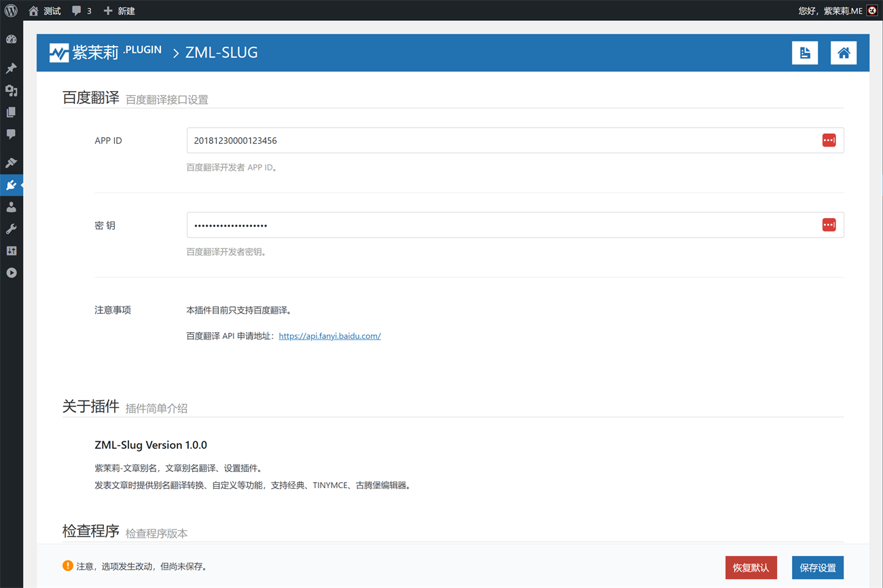883x588 pixels.
Task: Click the 密 钥 label
Action: pos(105,225)
